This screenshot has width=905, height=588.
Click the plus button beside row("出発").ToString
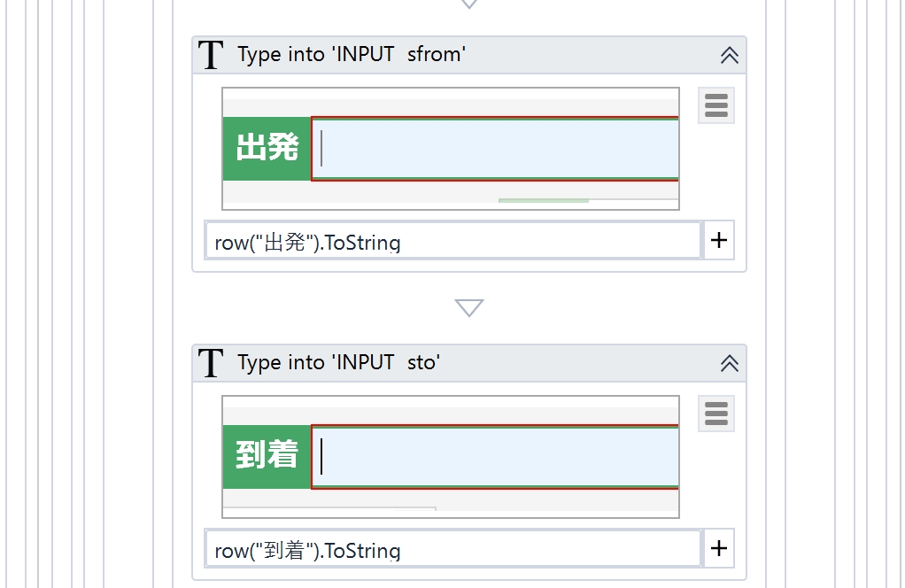(718, 240)
